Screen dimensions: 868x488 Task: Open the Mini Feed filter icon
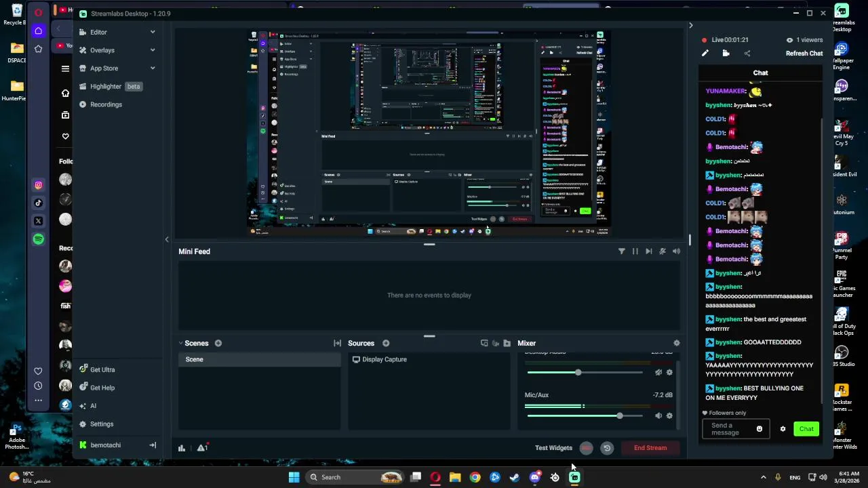click(621, 251)
